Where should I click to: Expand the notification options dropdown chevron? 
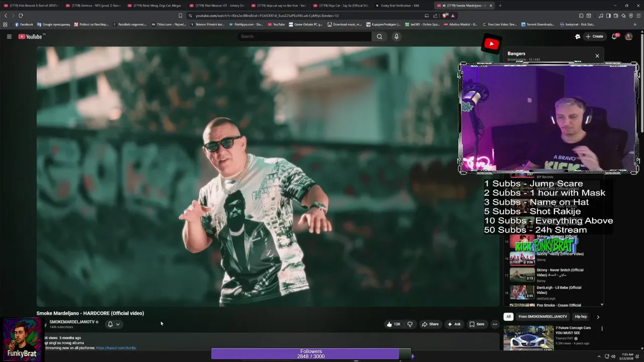tap(118, 324)
